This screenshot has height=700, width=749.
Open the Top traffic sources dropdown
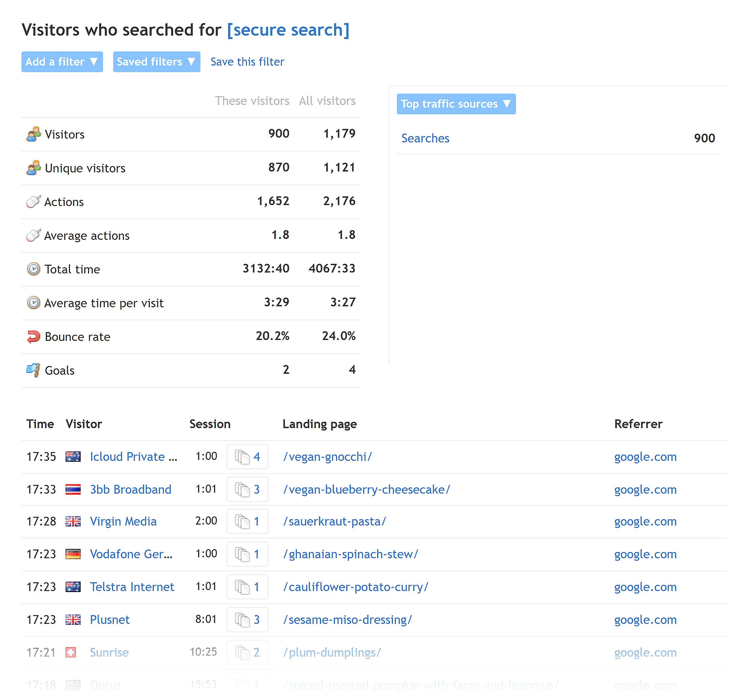[x=456, y=104]
